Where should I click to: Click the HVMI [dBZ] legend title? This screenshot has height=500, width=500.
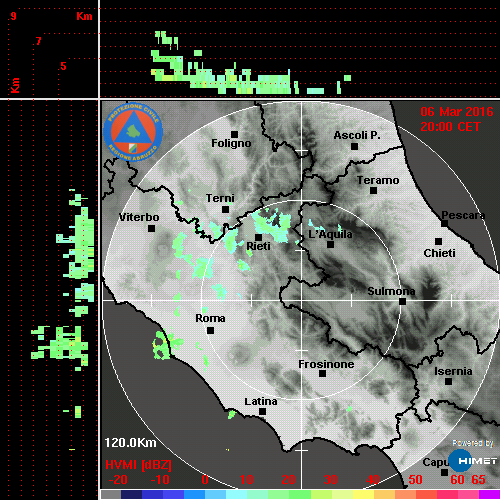click(x=138, y=465)
